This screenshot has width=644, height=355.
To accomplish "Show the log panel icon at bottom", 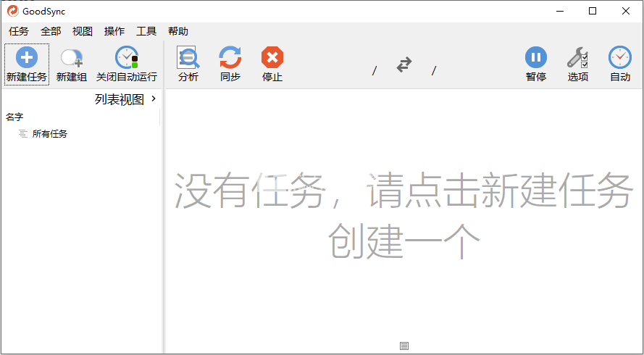I will pos(404,346).
